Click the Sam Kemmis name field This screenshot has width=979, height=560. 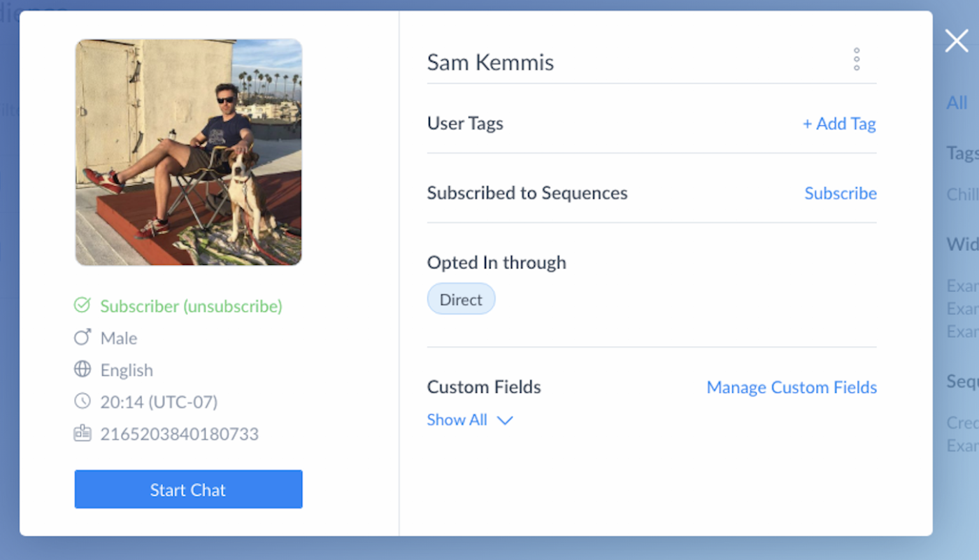coord(490,62)
